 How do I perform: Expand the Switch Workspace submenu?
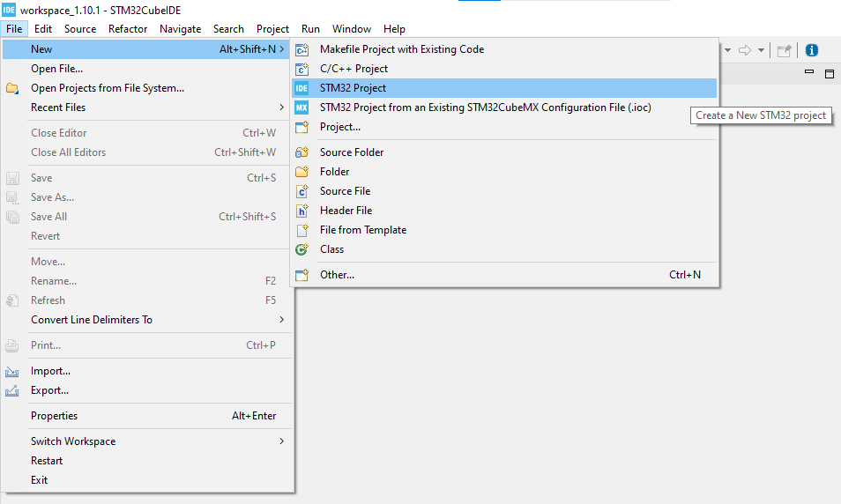coord(281,441)
